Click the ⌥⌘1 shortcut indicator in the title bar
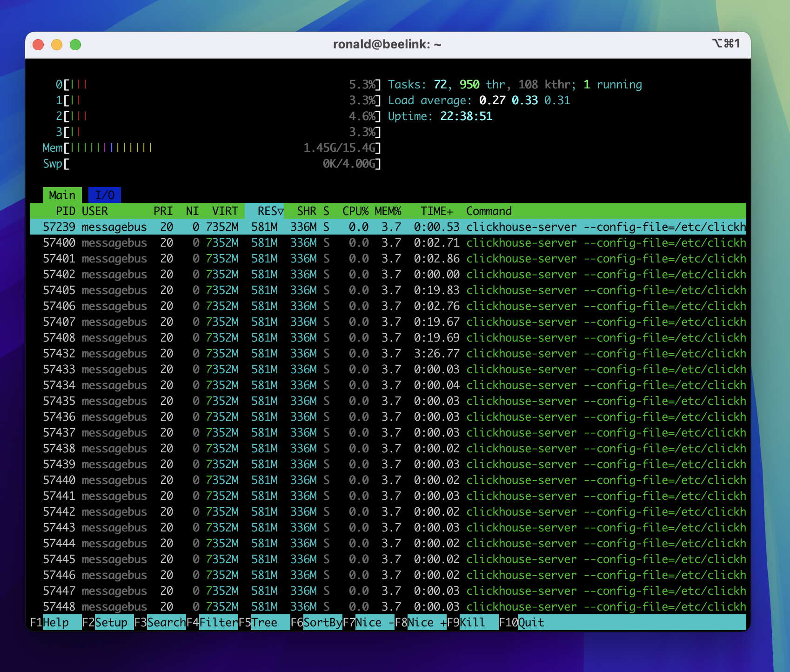Viewport: 790px width, 672px height. tap(726, 43)
